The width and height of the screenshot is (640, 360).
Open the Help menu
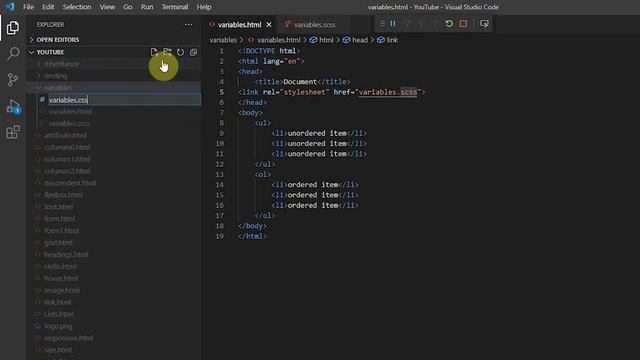[x=204, y=7]
